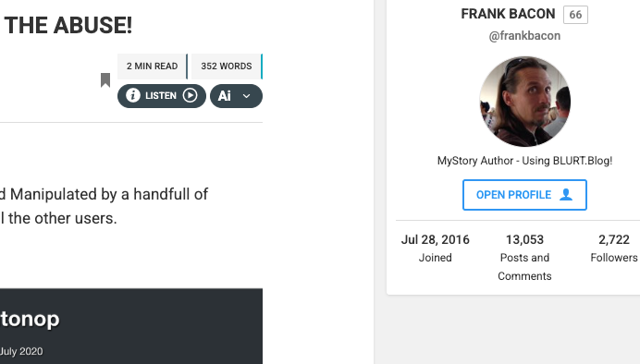The image size is (640, 364).
Task: Select the 2 MIN READ tab
Action: pyautogui.click(x=153, y=66)
